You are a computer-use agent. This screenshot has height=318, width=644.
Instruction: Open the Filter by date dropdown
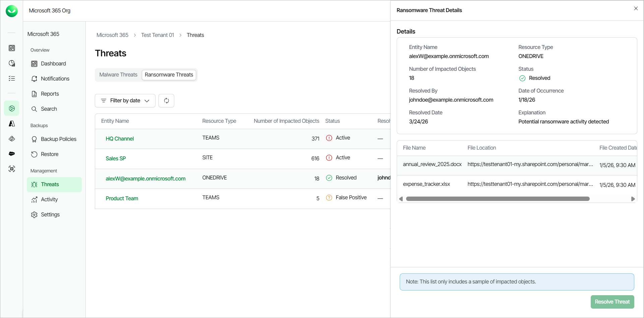point(125,101)
